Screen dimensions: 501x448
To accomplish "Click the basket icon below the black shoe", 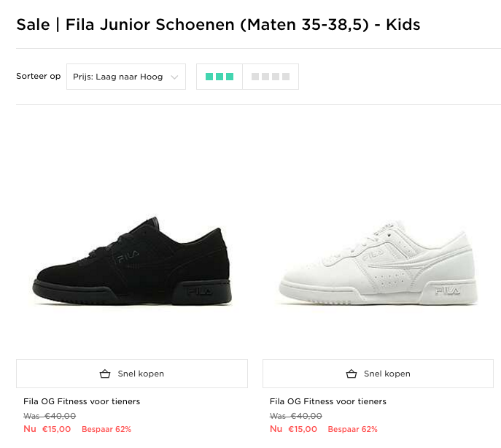I will 105,374.
